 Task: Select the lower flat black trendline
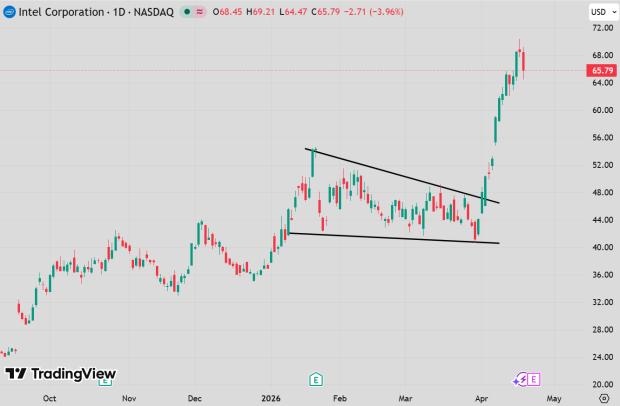pos(394,238)
